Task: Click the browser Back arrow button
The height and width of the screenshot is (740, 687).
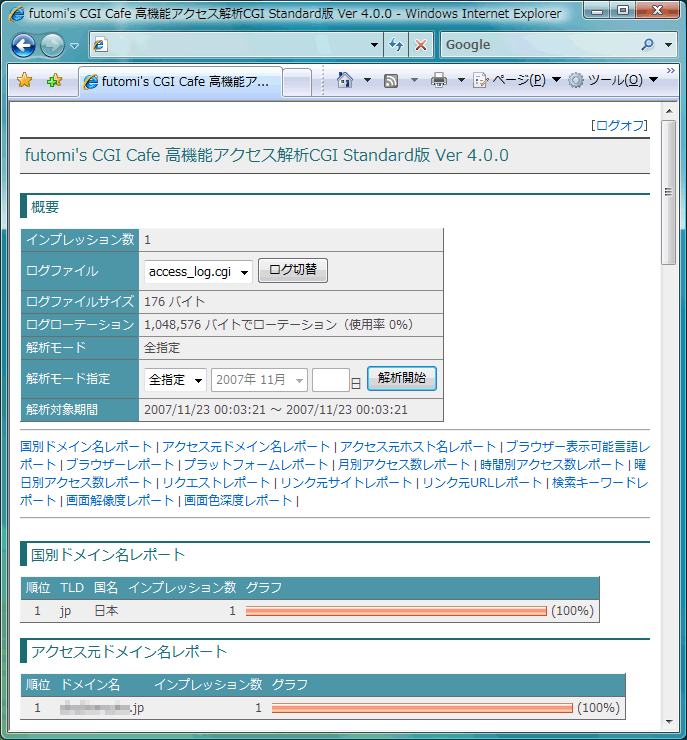Action: click(x=23, y=46)
